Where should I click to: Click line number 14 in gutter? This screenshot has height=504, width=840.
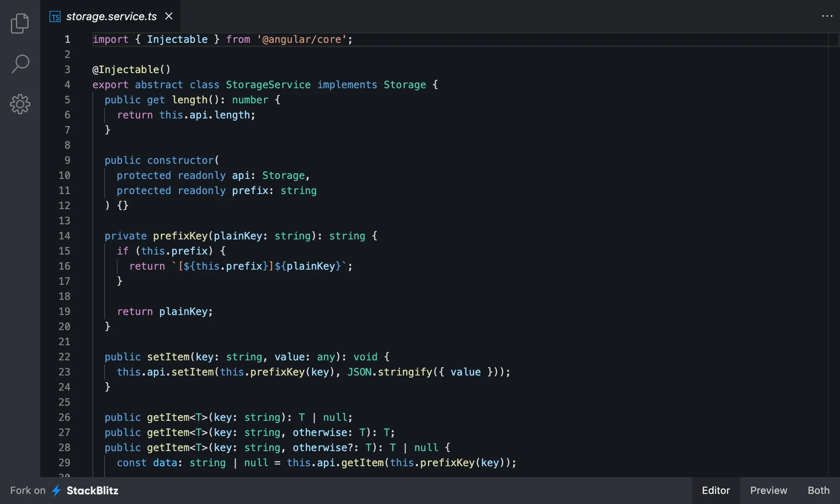[64, 236]
